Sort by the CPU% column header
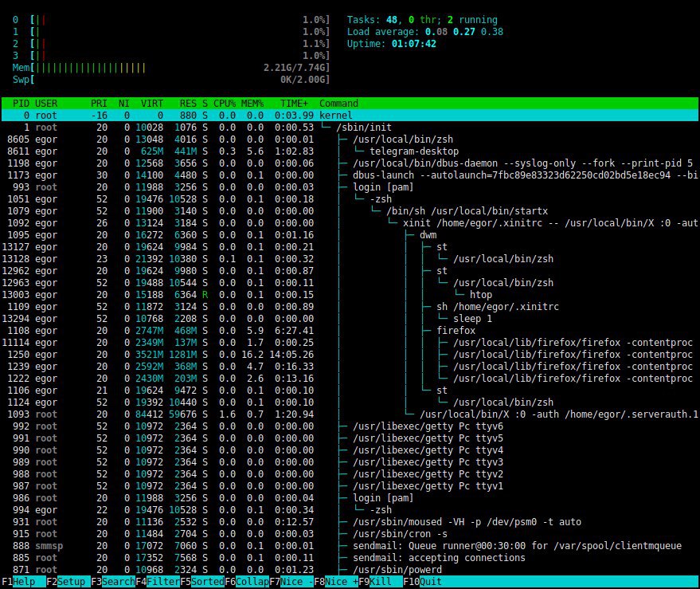This screenshot has height=589, width=700. [x=225, y=104]
